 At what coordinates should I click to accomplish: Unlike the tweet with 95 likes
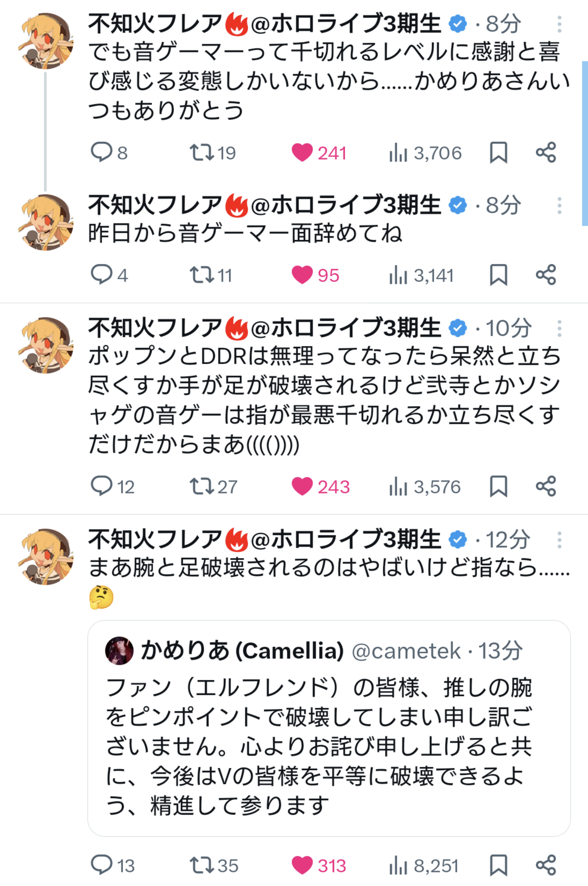pos(302,274)
